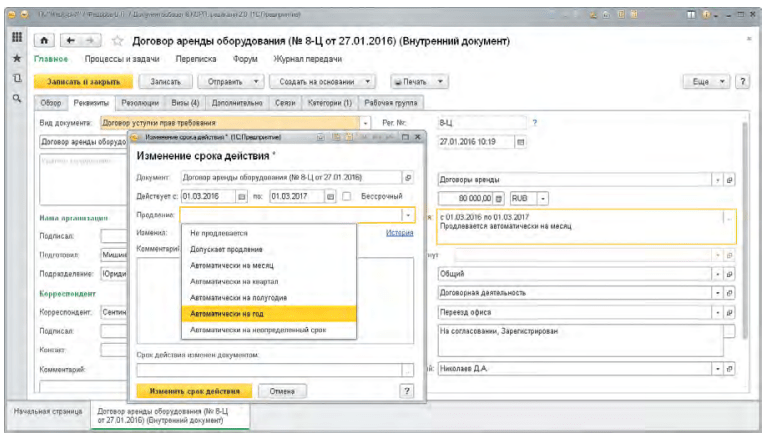Open favorites star in left sidebar
The width and height of the screenshot is (767, 440).
pos(17,58)
